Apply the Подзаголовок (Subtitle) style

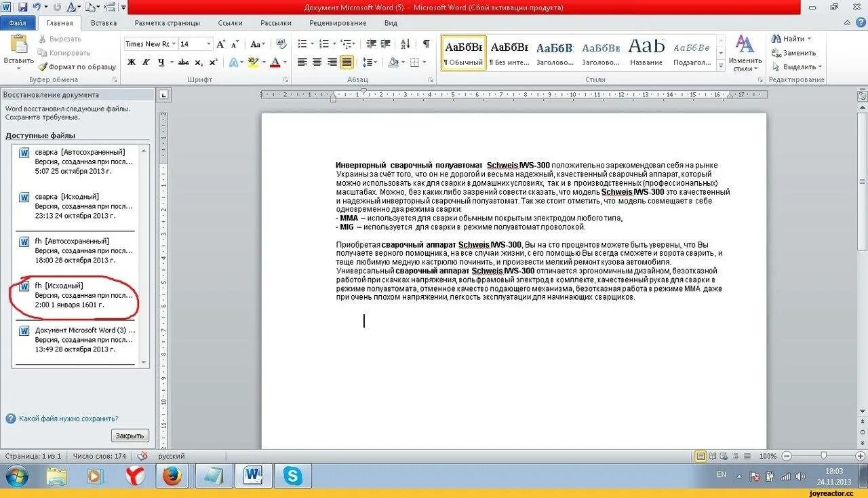692,53
